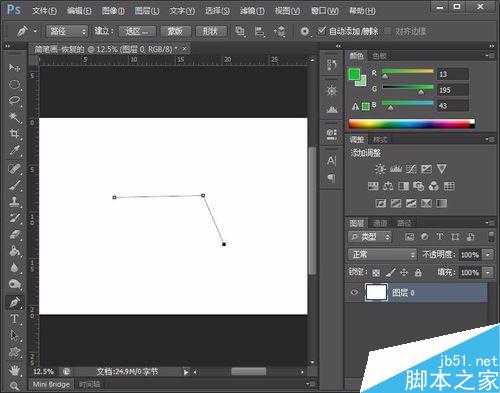Select the Move tool
Screen dimensions: 500x393
pyautogui.click(x=14, y=68)
